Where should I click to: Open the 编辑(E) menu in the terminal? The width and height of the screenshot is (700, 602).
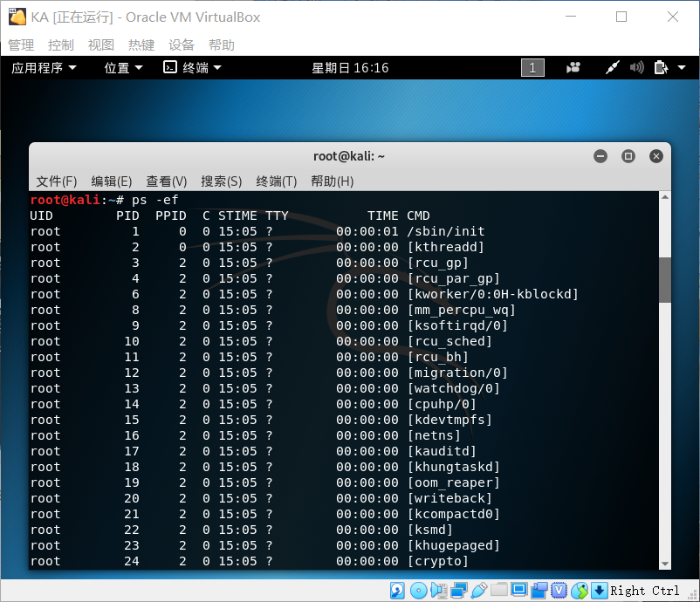tap(111, 181)
